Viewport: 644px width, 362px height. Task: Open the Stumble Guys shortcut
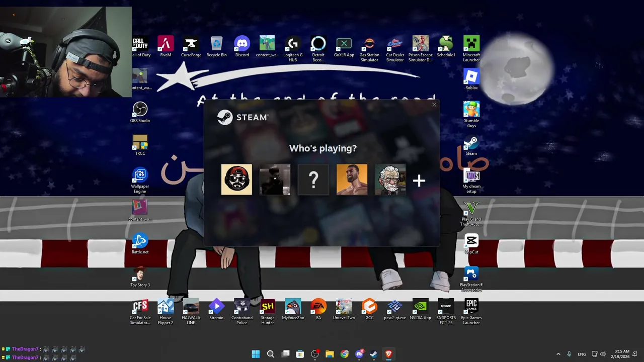(x=471, y=115)
